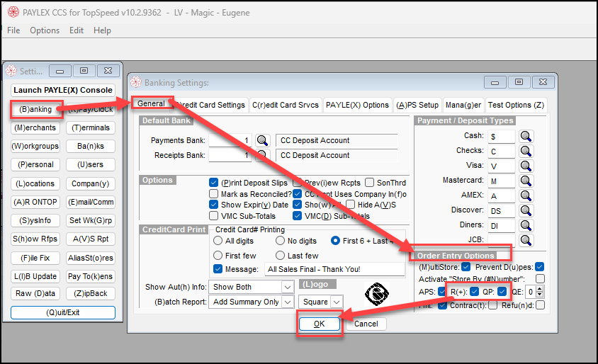Open (B)anking in Settings window
The width and height of the screenshot is (598, 364).
pyautogui.click(x=35, y=109)
